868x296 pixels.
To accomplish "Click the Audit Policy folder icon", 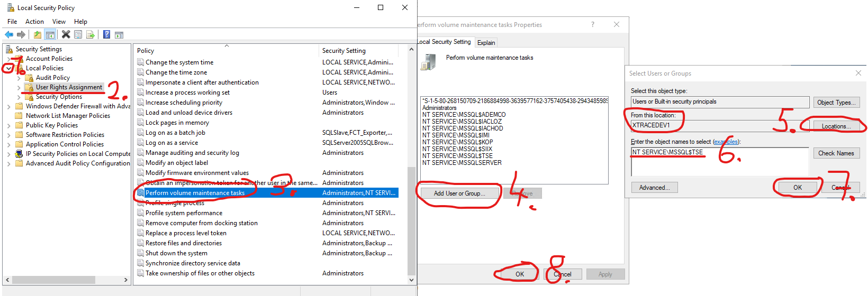I will click(x=30, y=78).
